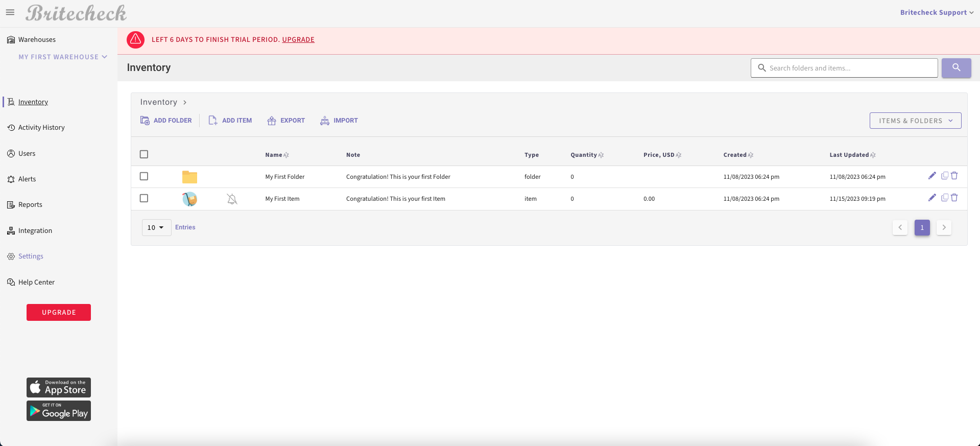Click the Inventory sidebar icon
Screen dimensions: 980x446
11,102
